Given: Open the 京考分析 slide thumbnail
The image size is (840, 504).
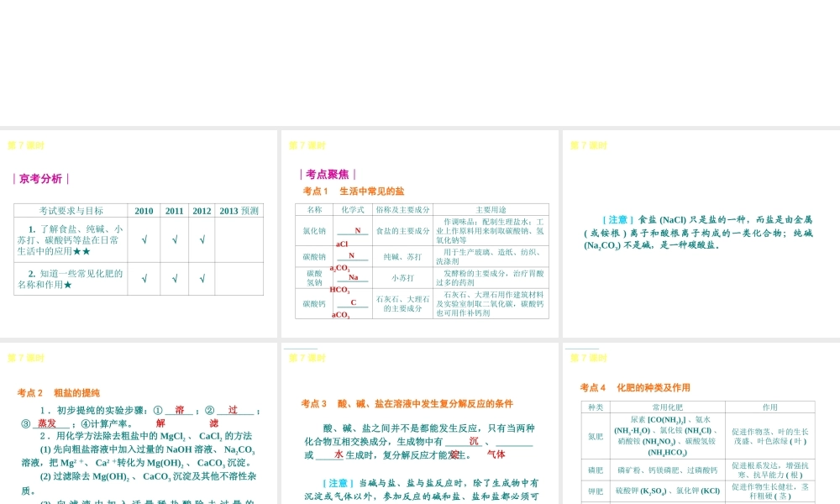Looking at the screenshot, I should (x=139, y=234).
